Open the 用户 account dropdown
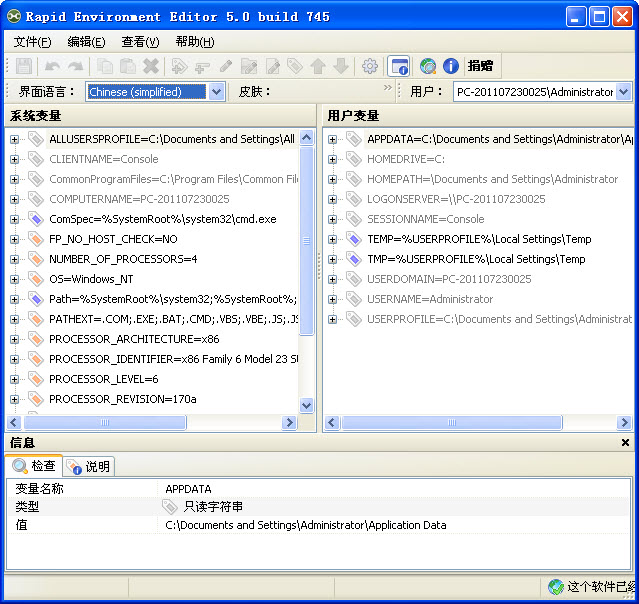This screenshot has height=604, width=639. 624,92
